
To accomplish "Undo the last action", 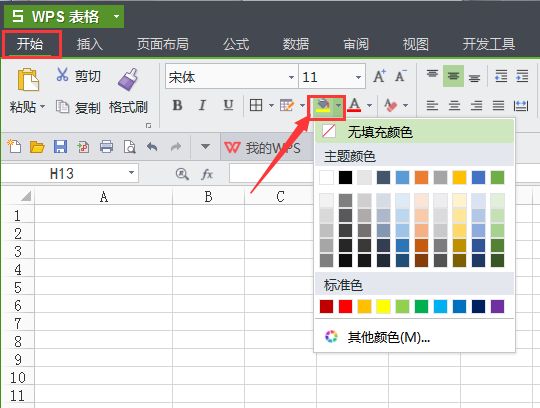I will (152, 147).
